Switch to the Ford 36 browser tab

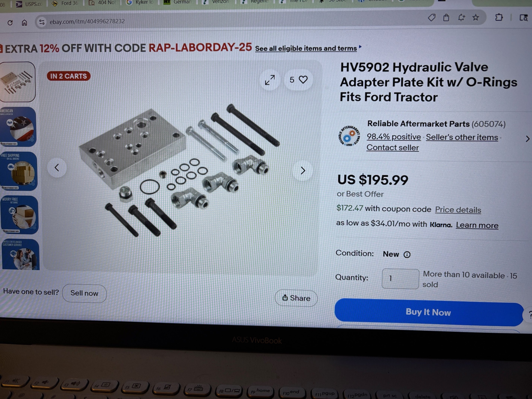coord(65,3)
